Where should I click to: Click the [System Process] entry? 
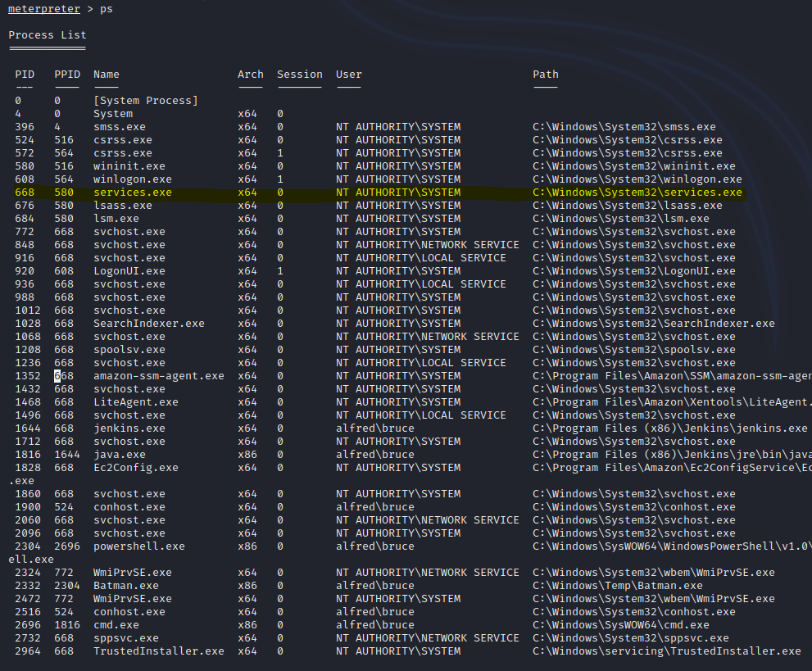tap(146, 101)
